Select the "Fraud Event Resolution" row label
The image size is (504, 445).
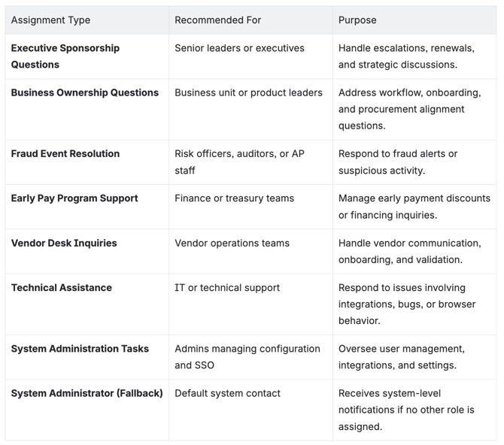65,154
